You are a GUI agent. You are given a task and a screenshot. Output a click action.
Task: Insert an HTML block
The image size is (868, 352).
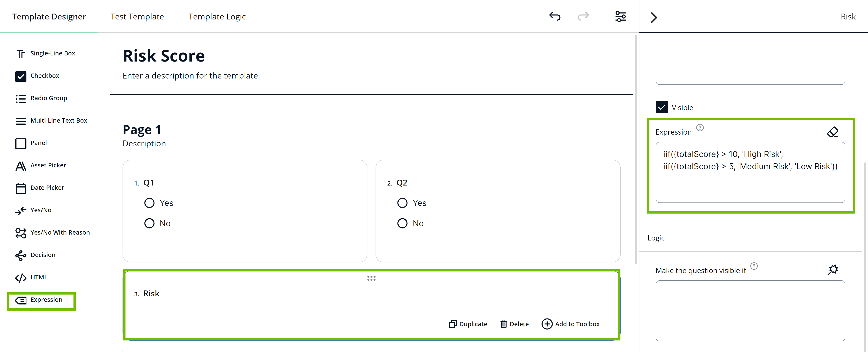[39, 277]
